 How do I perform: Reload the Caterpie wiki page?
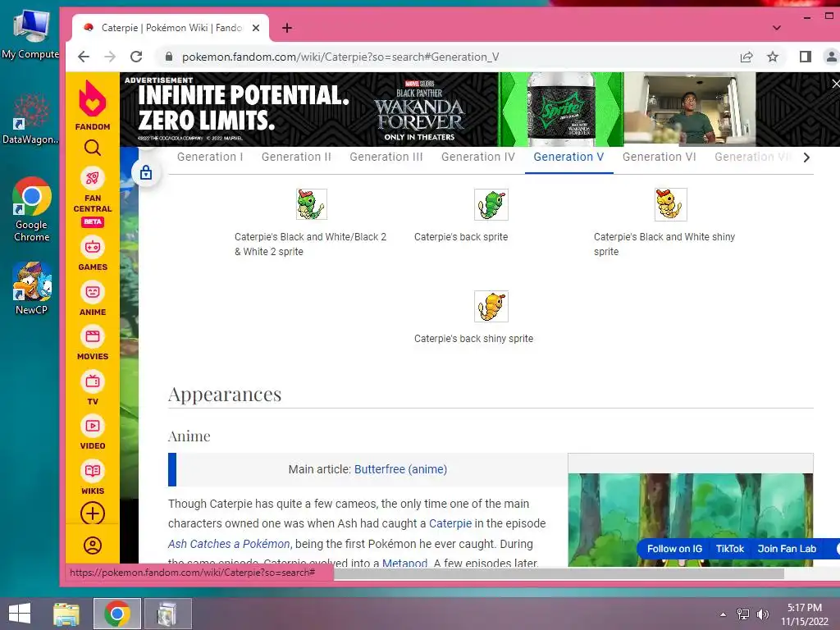point(136,57)
